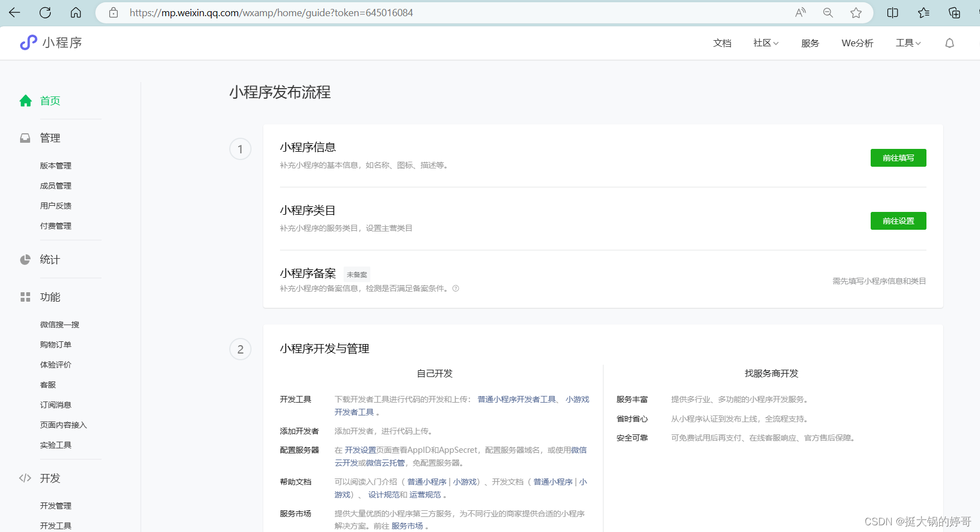Open 普通小程序开发者工具 link

click(516, 399)
